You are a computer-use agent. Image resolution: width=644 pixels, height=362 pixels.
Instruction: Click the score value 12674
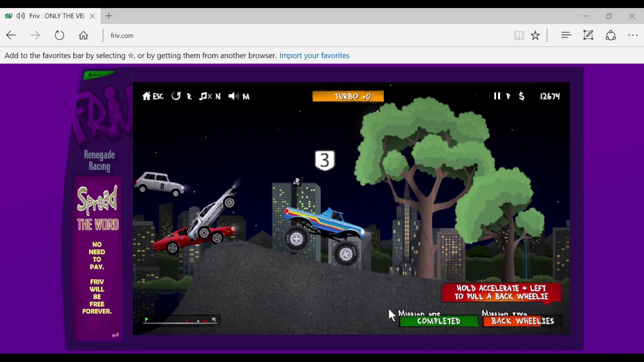click(x=550, y=96)
